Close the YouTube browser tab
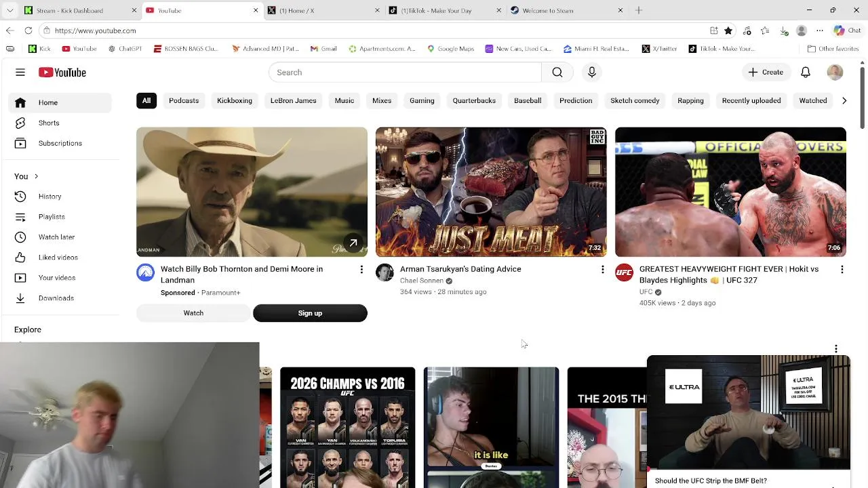 (x=256, y=10)
